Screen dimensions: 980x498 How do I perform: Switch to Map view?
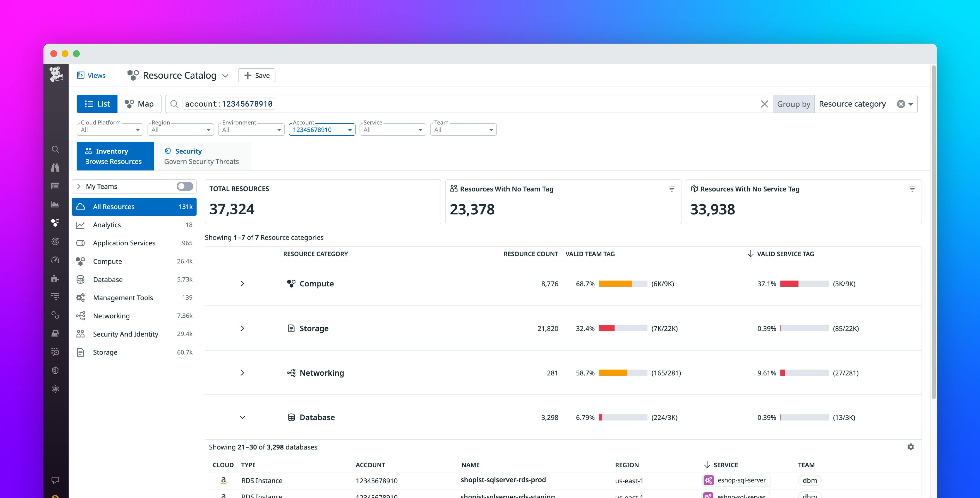139,103
